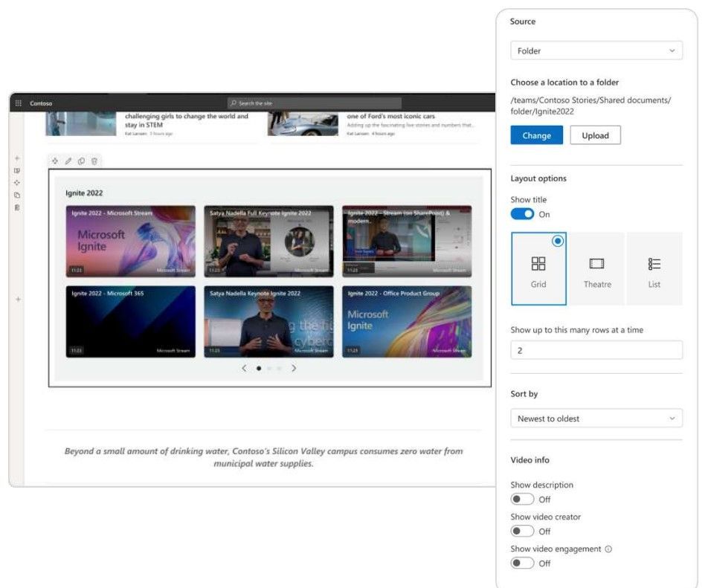
Task: Click the edit section icon in the left rail
Action: tap(17, 170)
